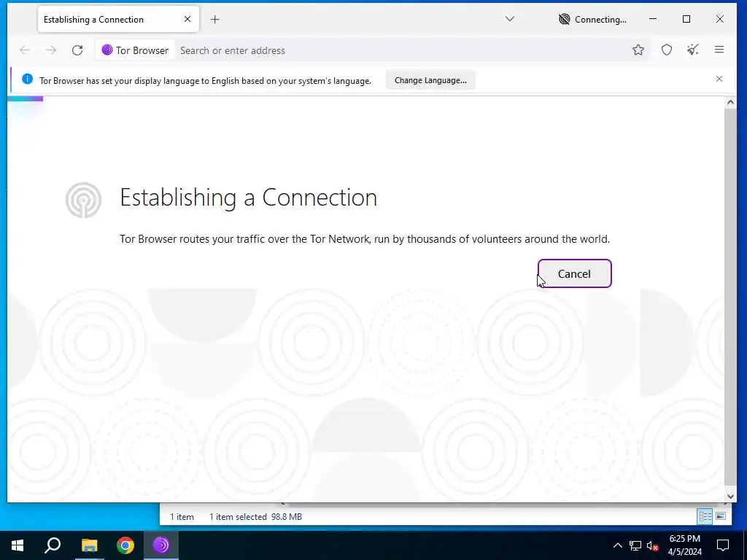Click the Establishing a Connection heading

[248, 197]
